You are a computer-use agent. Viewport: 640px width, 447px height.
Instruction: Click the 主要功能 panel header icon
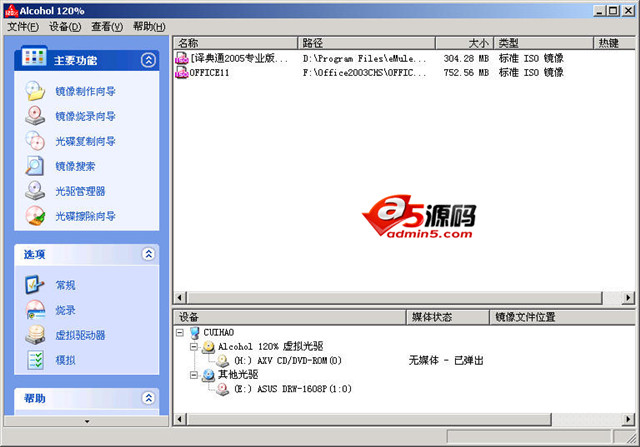click(34, 56)
